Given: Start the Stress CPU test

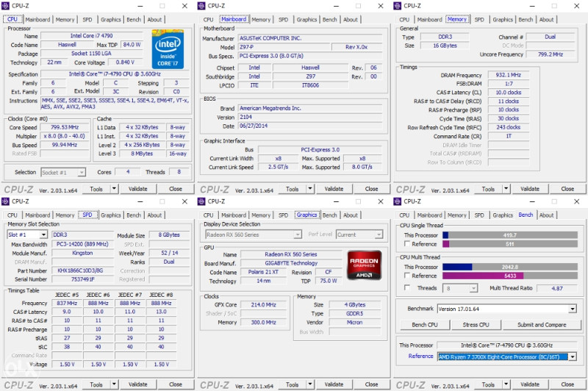Looking at the screenshot, I should (476, 325).
